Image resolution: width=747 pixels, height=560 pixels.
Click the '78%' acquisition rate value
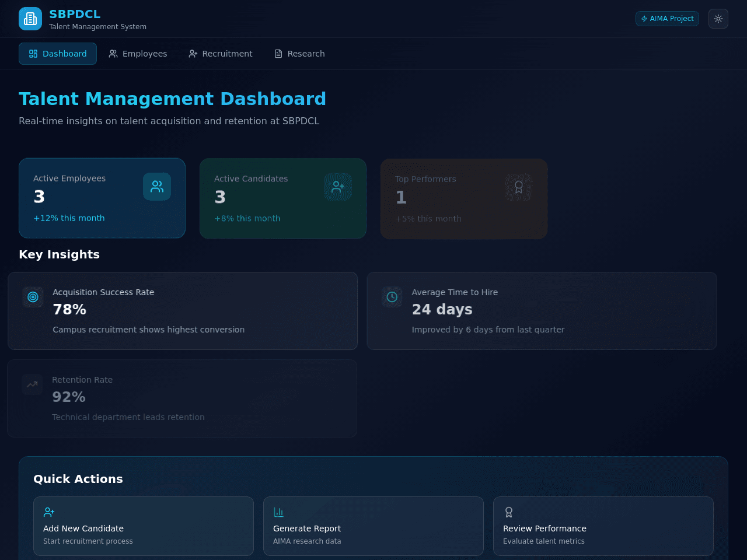click(69, 310)
